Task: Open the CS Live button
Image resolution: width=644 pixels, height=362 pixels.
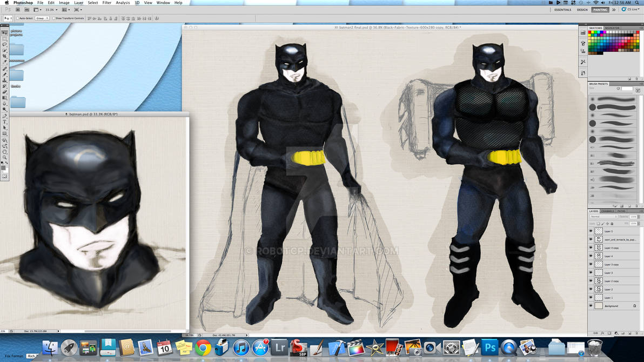Action: (x=630, y=9)
